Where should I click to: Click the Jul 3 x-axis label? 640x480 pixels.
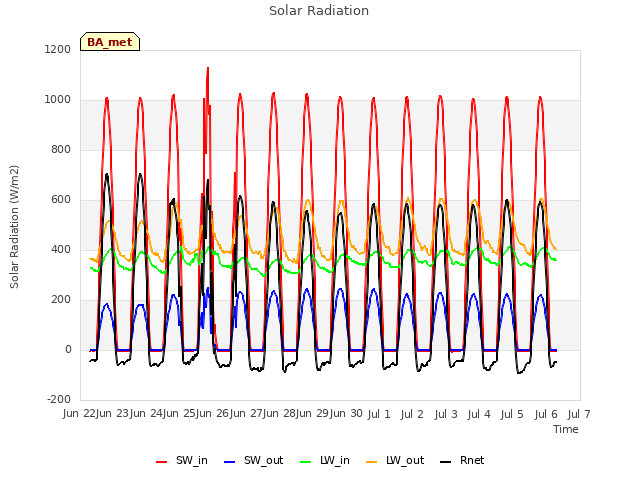pos(446,414)
